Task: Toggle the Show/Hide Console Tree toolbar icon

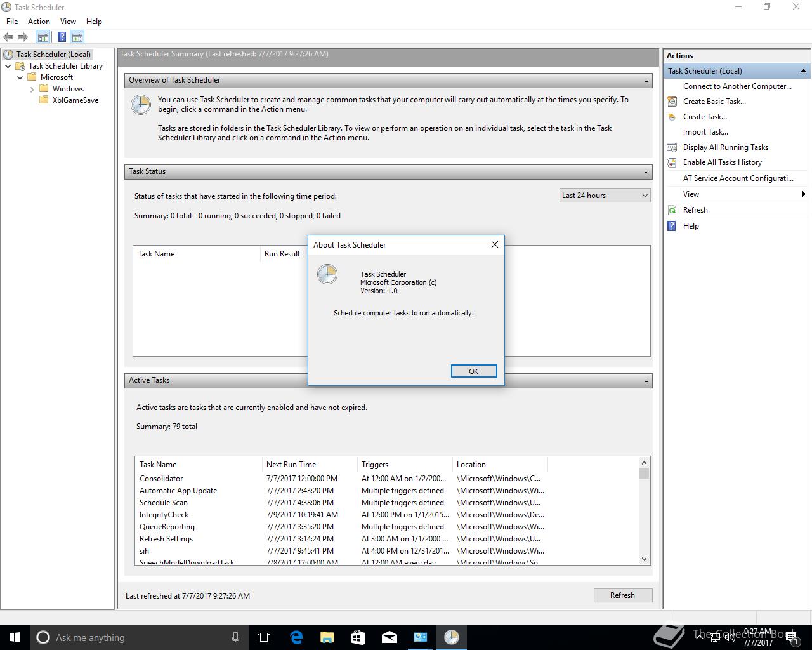Action: tap(43, 37)
